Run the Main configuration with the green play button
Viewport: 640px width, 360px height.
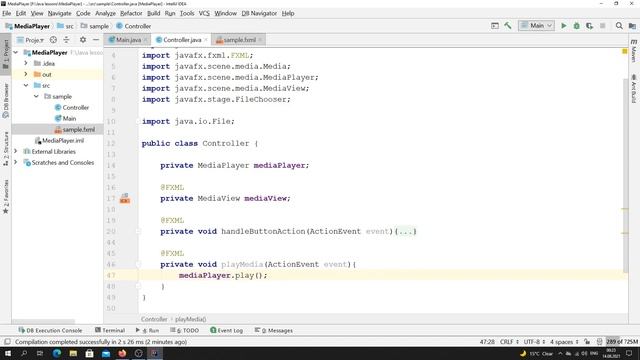(x=564, y=26)
